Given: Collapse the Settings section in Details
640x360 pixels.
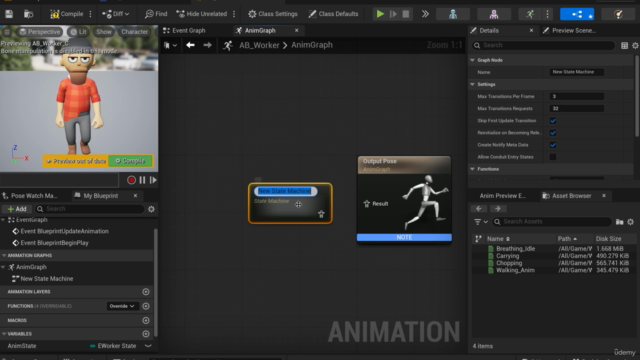Looking at the screenshot, I should coord(473,84).
